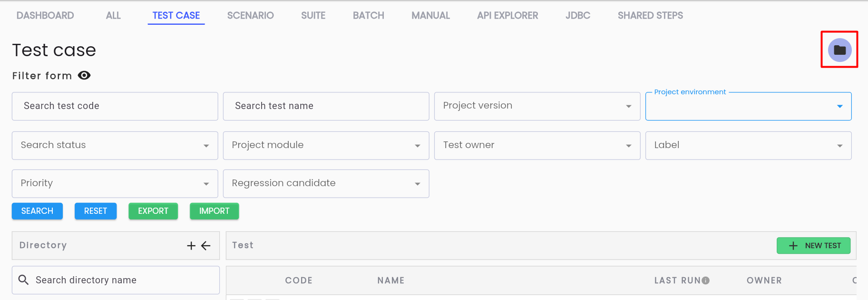Expand the Priority dropdown
868x300 pixels.
click(115, 184)
